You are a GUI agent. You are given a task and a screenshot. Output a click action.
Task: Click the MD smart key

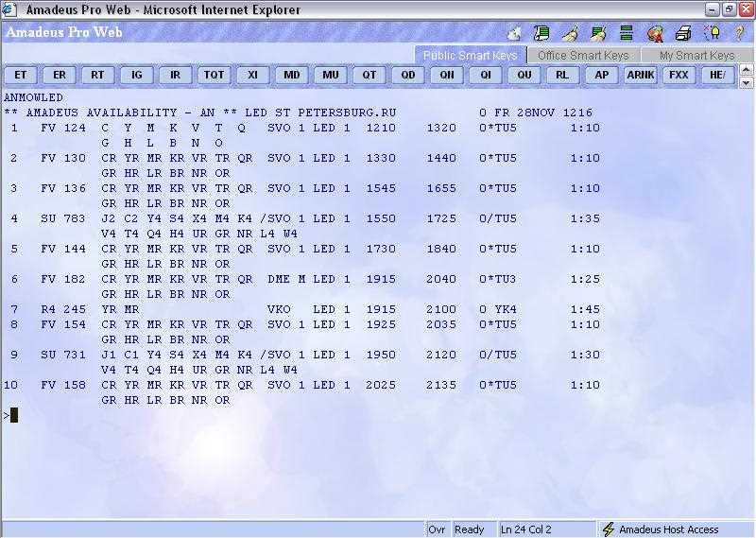[292, 75]
